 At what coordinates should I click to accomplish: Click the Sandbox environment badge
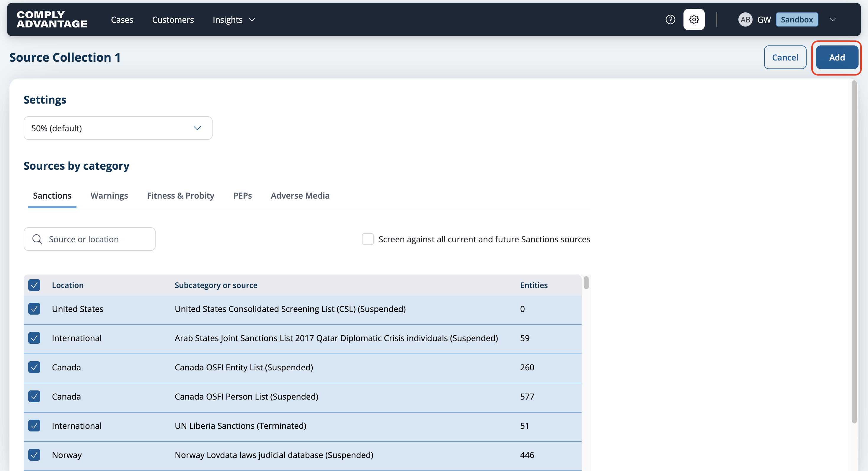coord(797,19)
